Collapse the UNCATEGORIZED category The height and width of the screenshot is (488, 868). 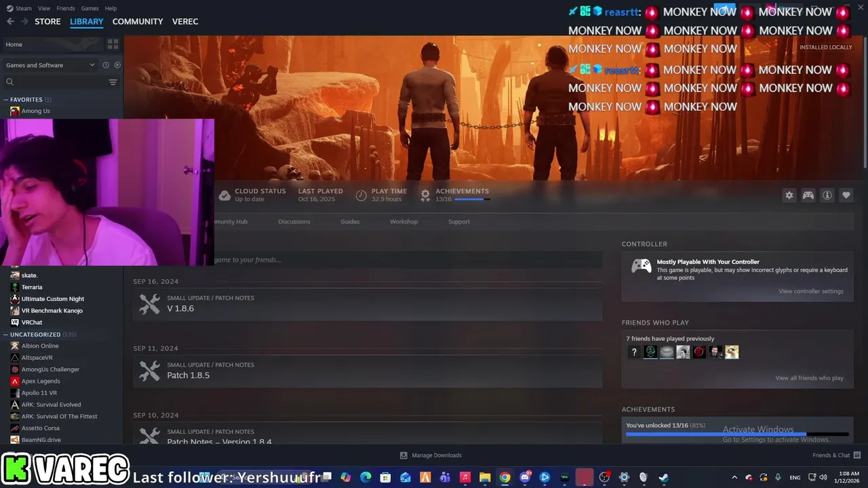[x=6, y=335]
